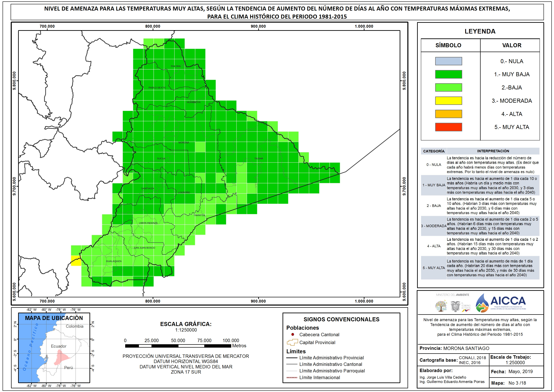Viewport: 554px width, 392px height.
Task: Click the graphic scale bar
Action: 178,346
